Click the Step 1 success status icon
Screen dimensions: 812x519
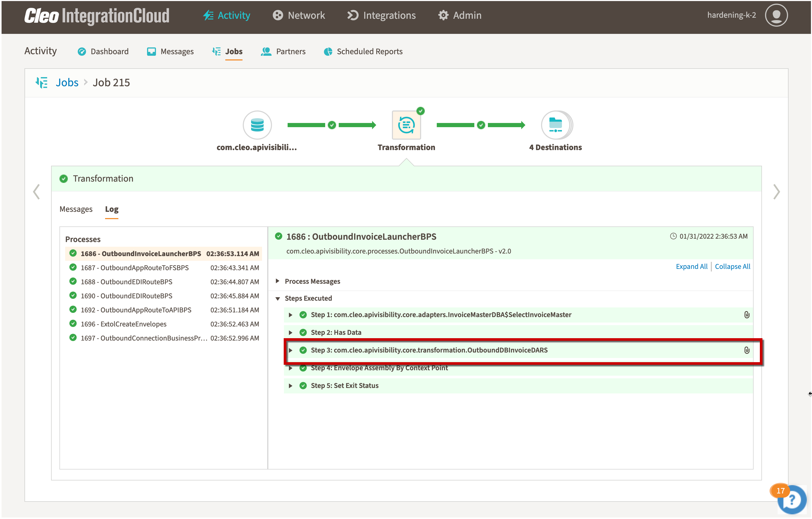coord(303,315)
